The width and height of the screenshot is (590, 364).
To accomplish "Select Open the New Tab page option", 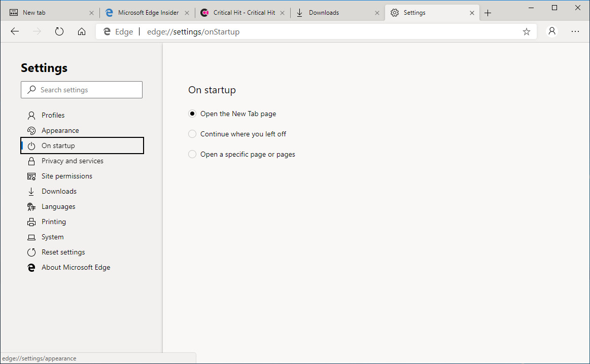I will click(x=192, y=114).
